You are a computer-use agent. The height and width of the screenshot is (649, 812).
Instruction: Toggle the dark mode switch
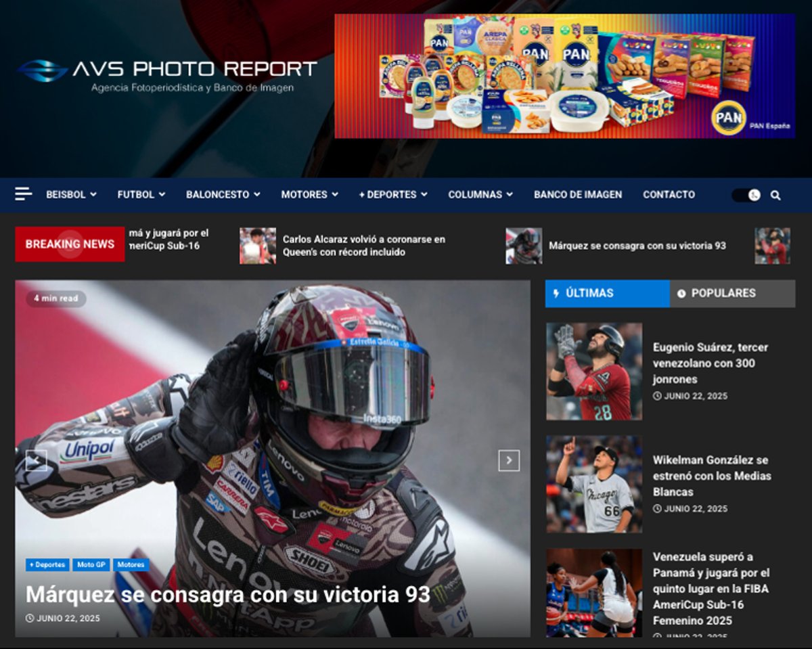[x=746, y=195]
